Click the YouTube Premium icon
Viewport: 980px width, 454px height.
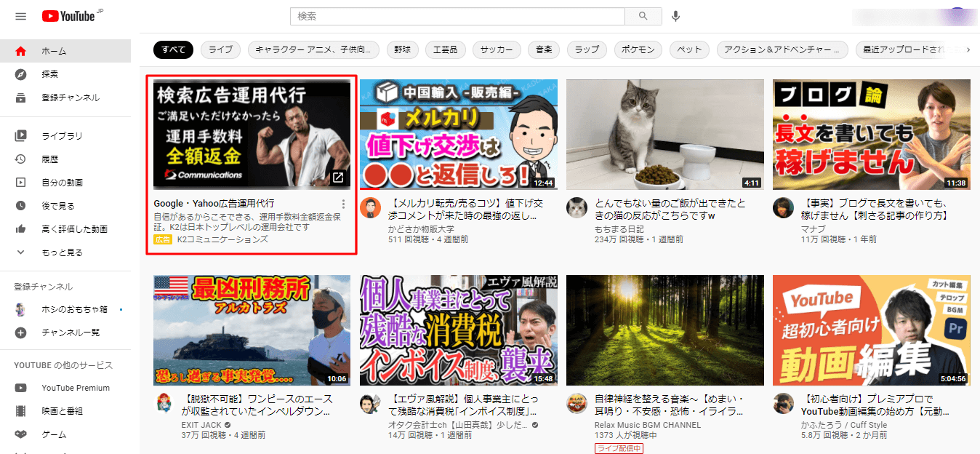20,388
